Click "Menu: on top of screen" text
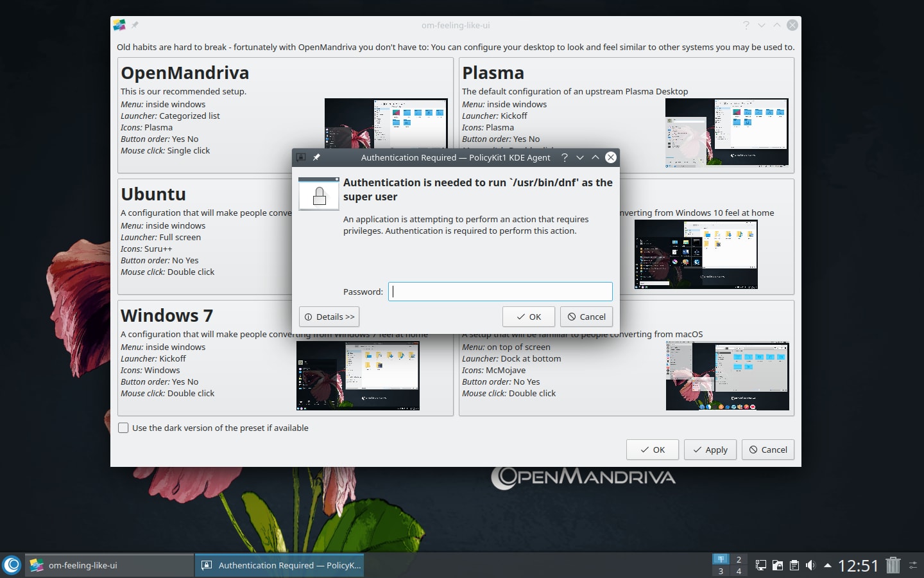Image resolution: width=924 pixels, height=578 pixels. (x=506, y=347)
